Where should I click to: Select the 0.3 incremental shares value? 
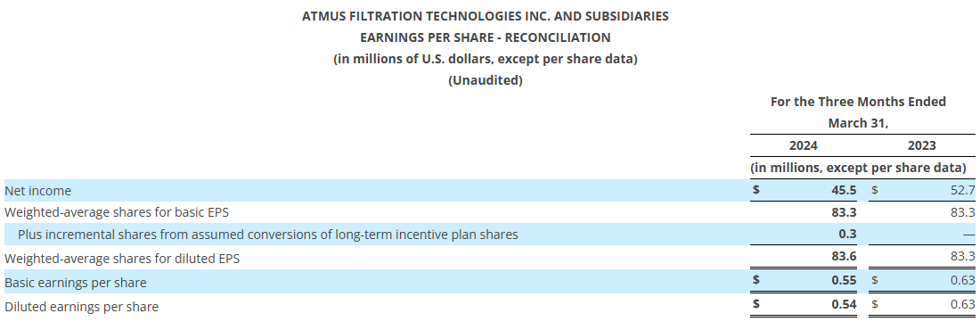tap(848, 235)
